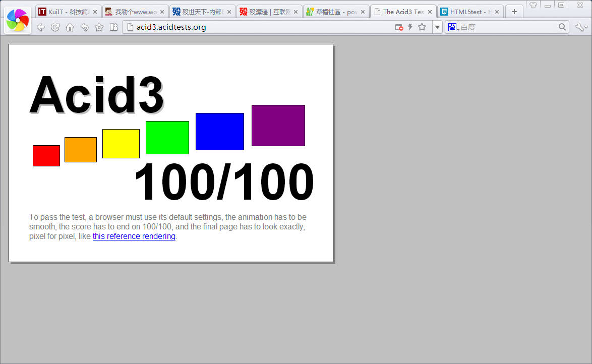592x364 pixels.
Task: Open the skin shirt icon in title bar
Action: (533, 5)
